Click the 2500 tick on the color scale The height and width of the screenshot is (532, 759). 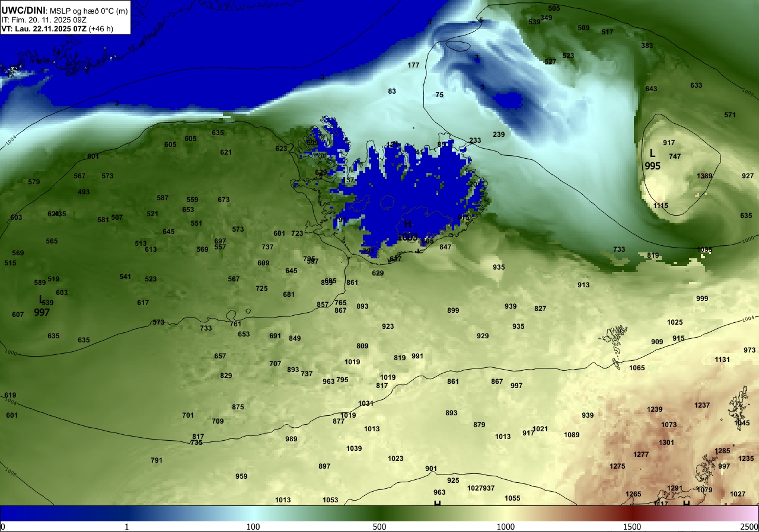click(750, 527)
